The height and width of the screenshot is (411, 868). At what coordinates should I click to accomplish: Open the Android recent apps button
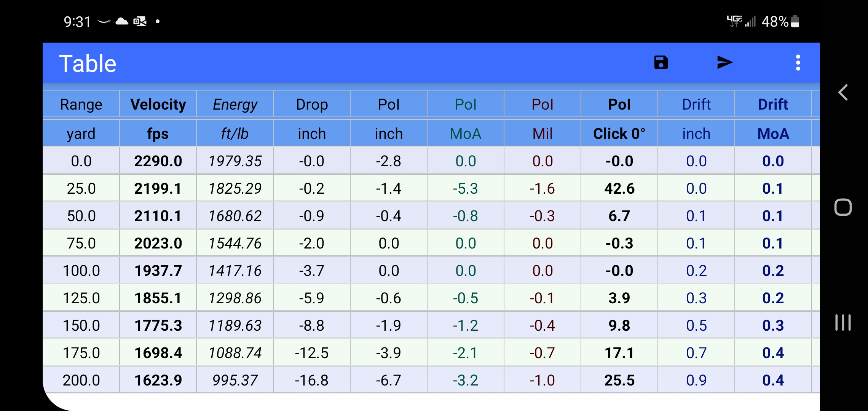click(843, 322)
